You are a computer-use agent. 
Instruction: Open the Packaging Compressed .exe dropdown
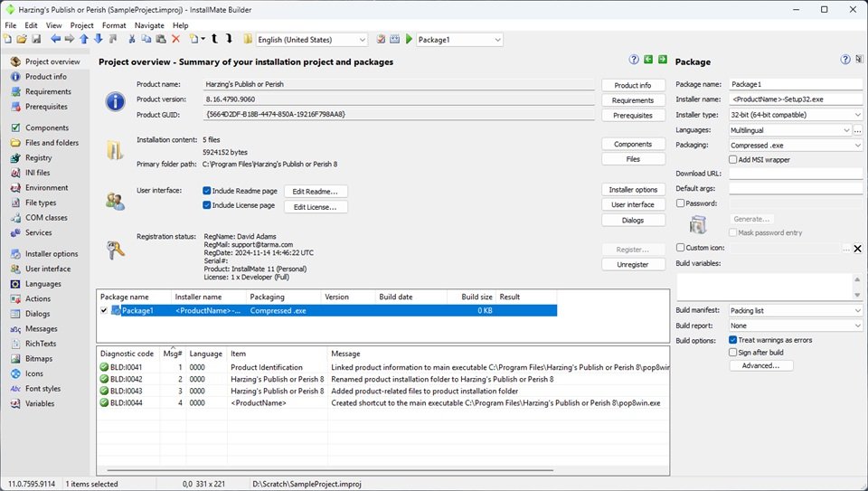pyautogui.click(x=857, y=145)
